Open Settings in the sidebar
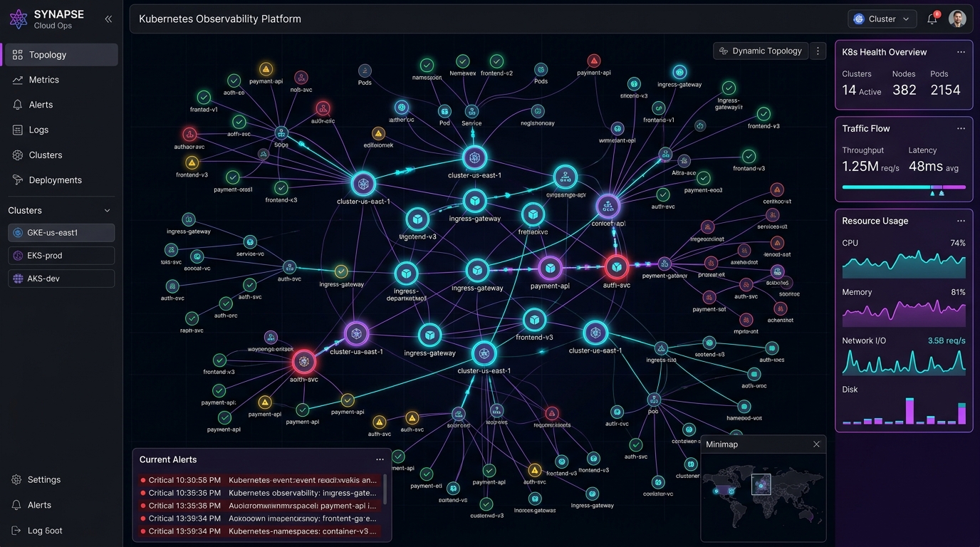Screen dimensions: 980x547 pyautogui.click(x=61, y=480)
